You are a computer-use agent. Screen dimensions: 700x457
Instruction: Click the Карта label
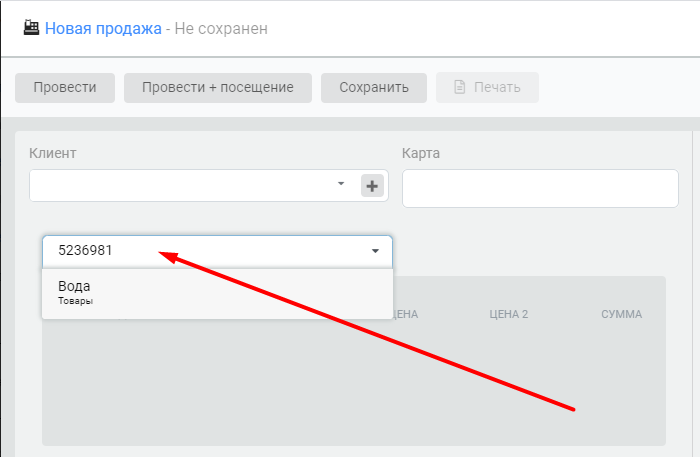click(421, 153)
